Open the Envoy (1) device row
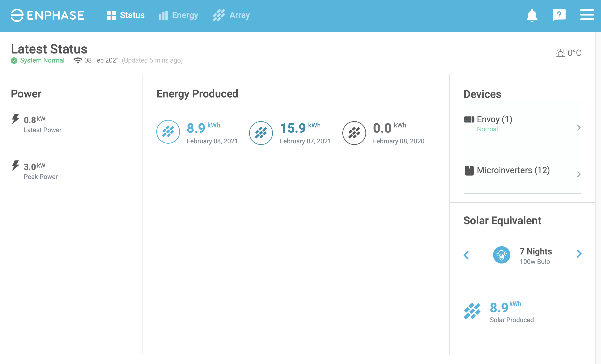Screen dimensions: 601x364 coord(522,124)
